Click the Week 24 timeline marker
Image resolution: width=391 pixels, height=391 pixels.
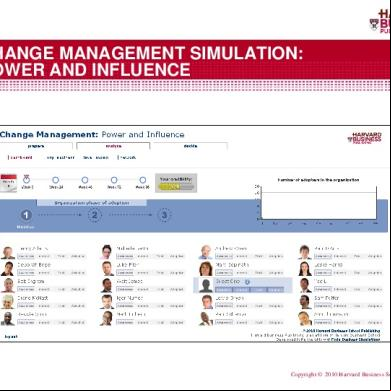click(x=56, y=180)
